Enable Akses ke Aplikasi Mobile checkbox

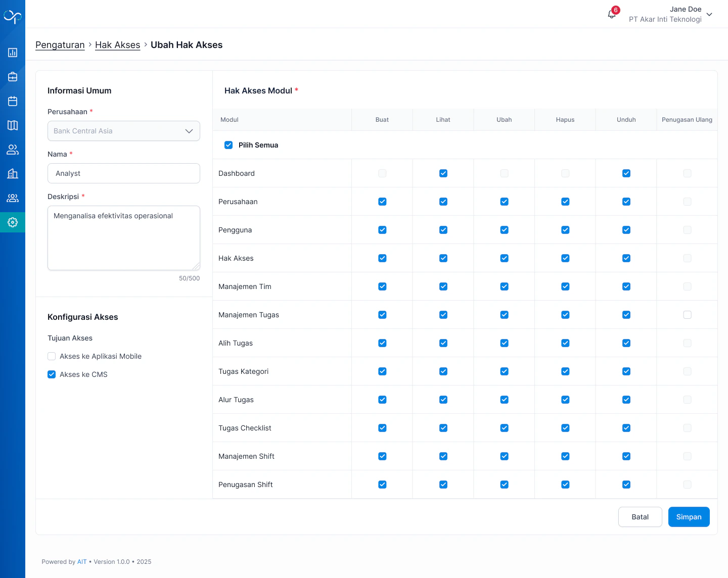pos(52,356)
